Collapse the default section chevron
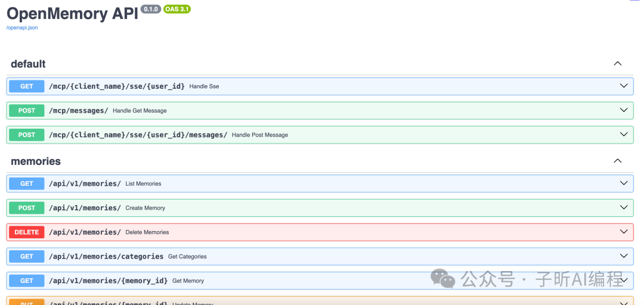 (617, 64)
